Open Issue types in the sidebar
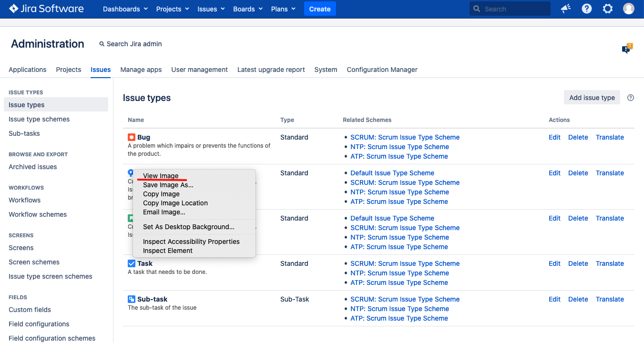644x343 pixels. [56, 105]
